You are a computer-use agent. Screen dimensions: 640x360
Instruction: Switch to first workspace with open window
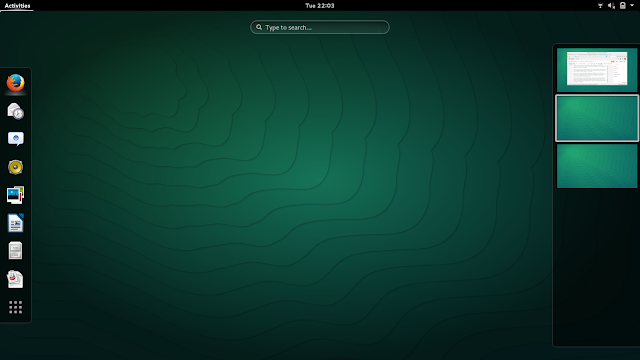click(x=597, y=70)
